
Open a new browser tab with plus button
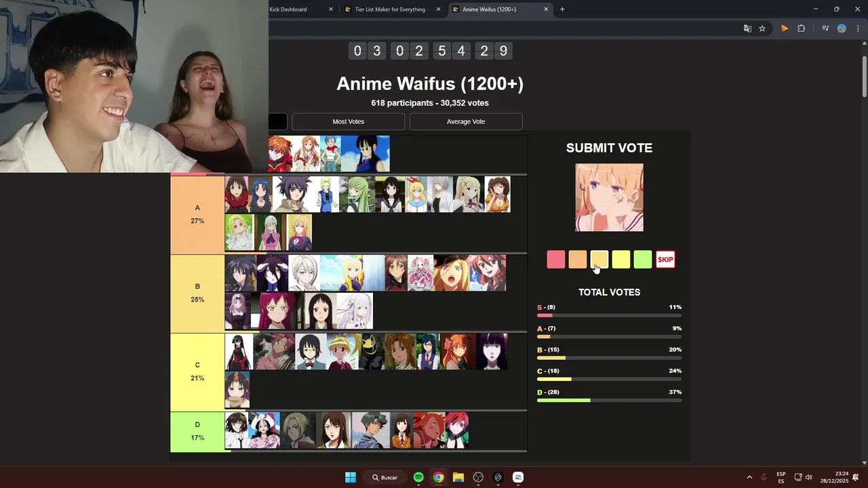(562, 9)
